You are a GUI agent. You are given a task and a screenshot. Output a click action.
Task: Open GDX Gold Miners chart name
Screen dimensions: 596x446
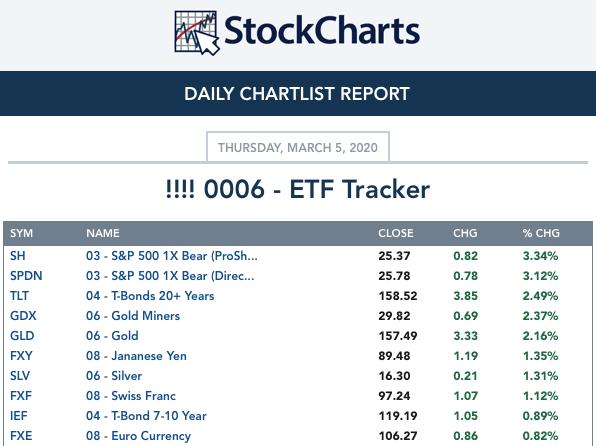pos(133,316)
